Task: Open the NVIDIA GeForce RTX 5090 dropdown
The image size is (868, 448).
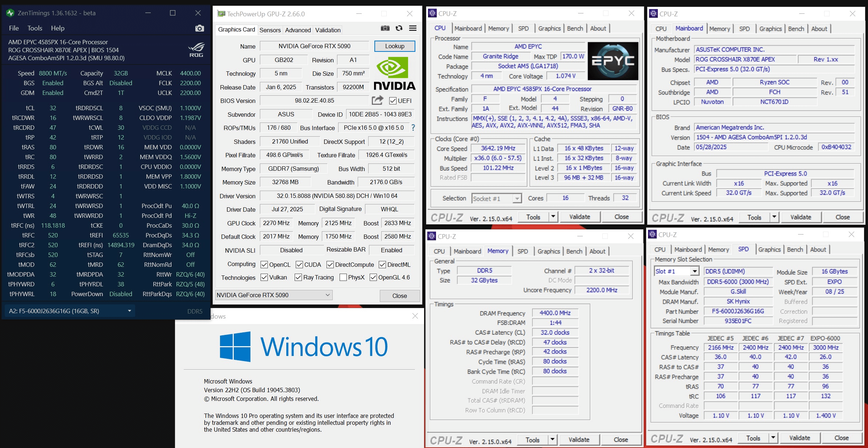Action: pyautogui.click(x=327, y=295)
